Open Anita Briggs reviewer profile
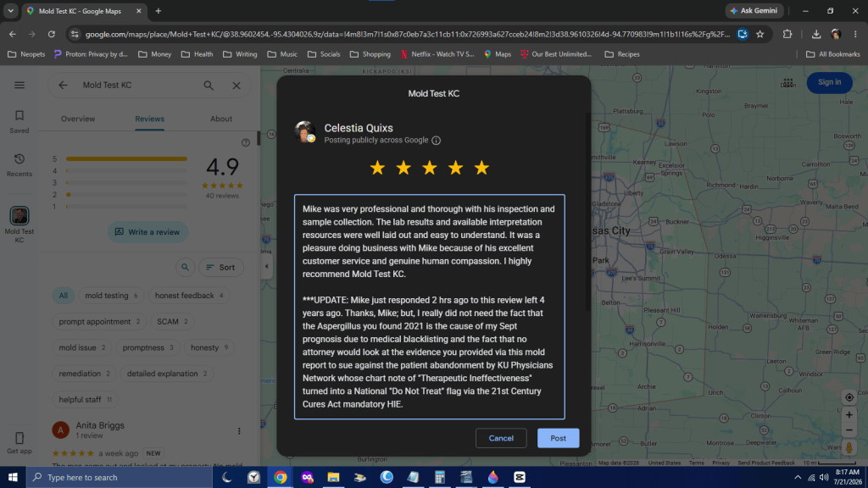Image resolution: width=868 pixels, height=488 pixels. click(100, 425)
